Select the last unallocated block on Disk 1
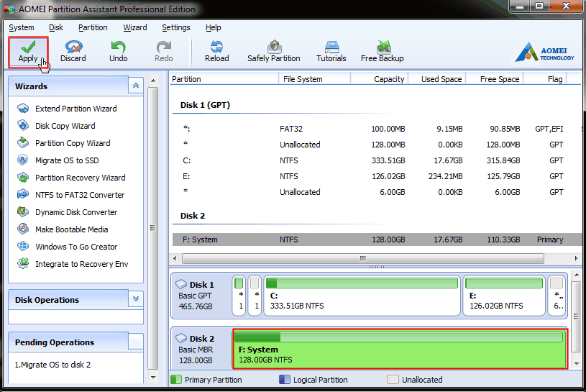Image resolution: width=586 pixels, height=392 pixels. tap(557, 296)
